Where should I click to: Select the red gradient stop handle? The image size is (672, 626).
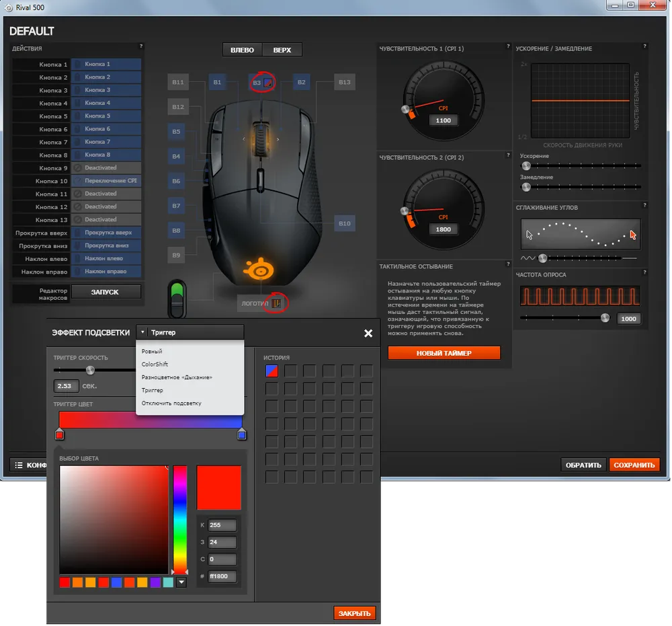59,435
